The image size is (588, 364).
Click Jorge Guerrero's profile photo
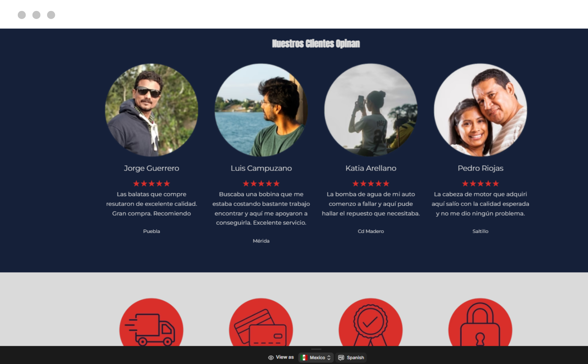[x=151, y=110]
